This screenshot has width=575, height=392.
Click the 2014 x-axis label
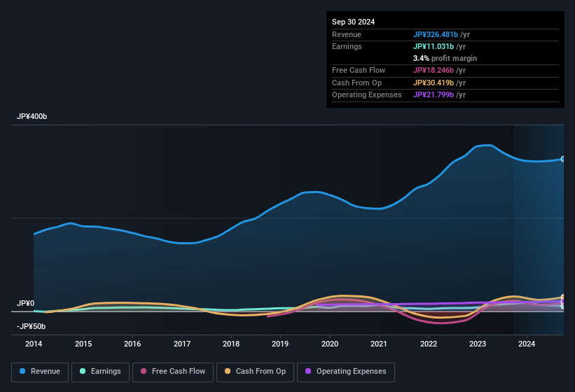[x=34, y=344]
